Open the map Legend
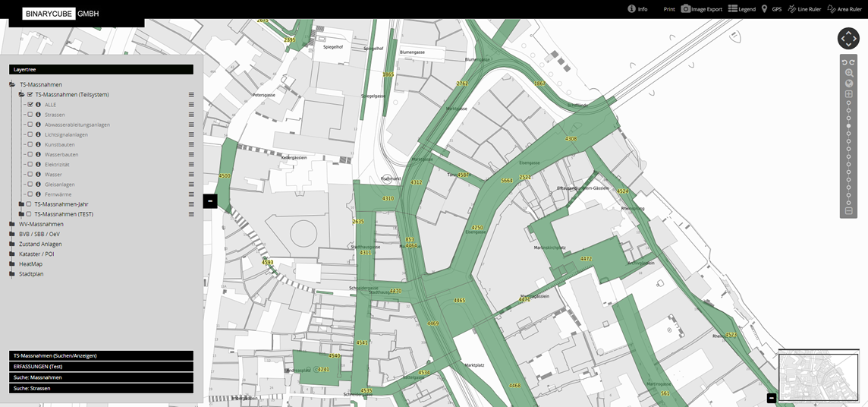868x407 pixels. [x=733, y=9]
